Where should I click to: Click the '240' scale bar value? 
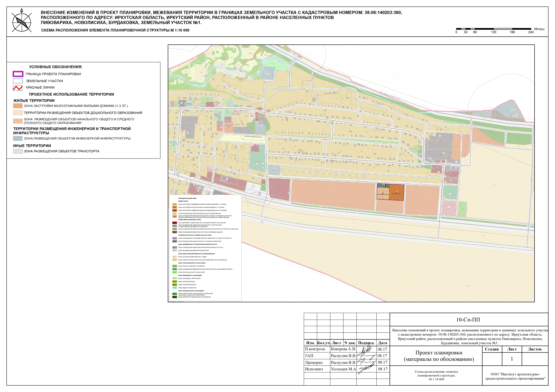531,32
